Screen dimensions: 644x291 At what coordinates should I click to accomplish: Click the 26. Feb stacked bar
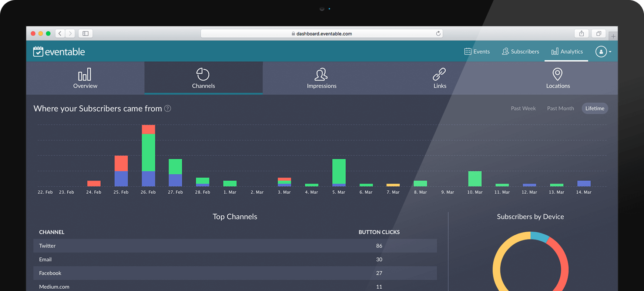[148, 155]
